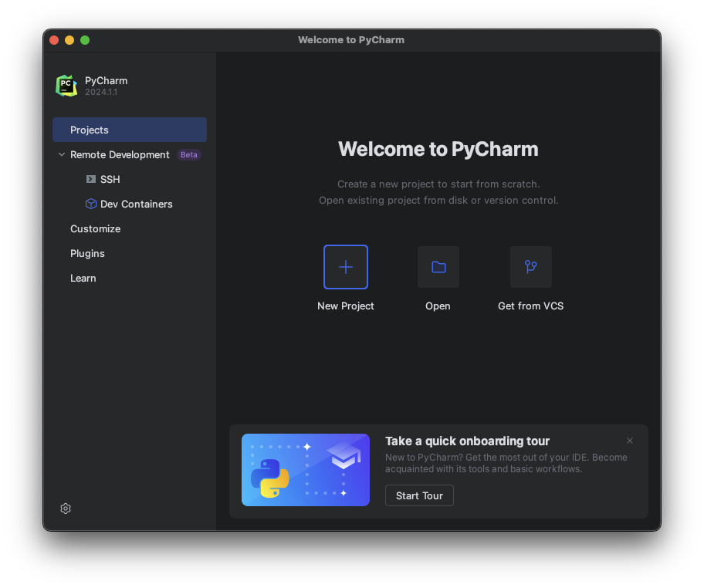Screen dimensions: 704x588
Task: Open settings via the gear icon
Action: (66, 509)
